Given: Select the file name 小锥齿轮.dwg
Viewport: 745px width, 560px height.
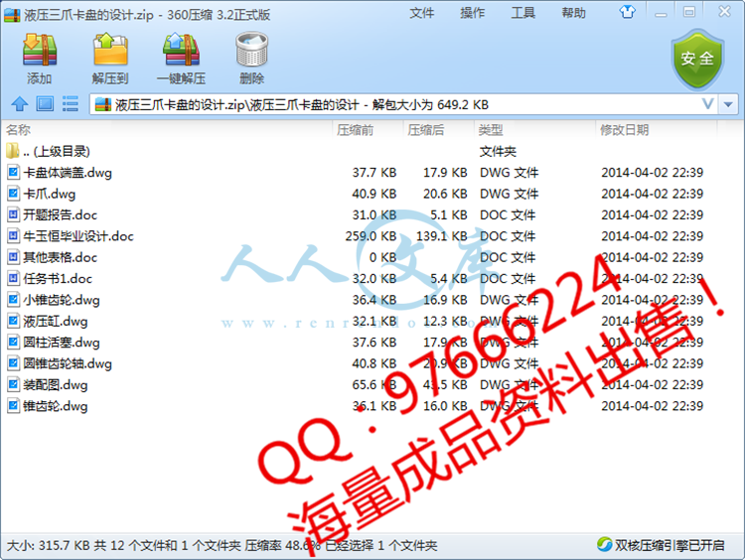Looking at the screenshot, I should (62, 300).
